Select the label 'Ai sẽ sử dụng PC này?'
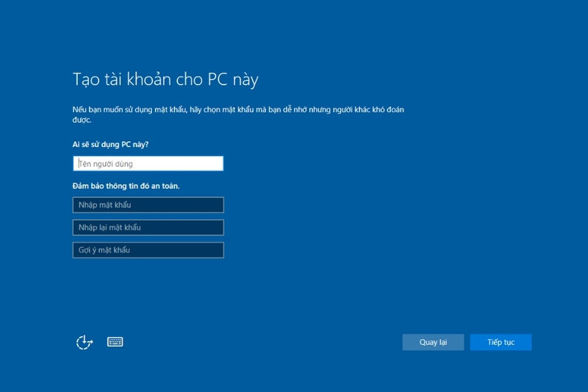The image size is (588, 392). pos(111,144)
